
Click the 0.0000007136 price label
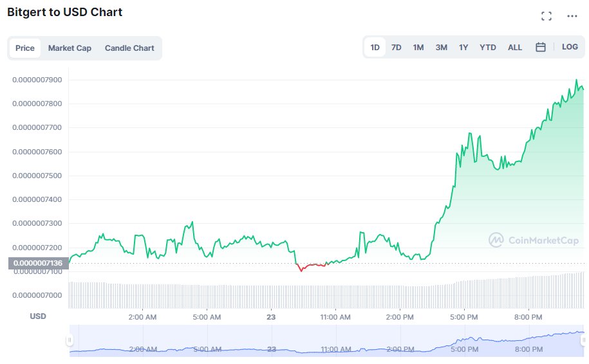39,263
